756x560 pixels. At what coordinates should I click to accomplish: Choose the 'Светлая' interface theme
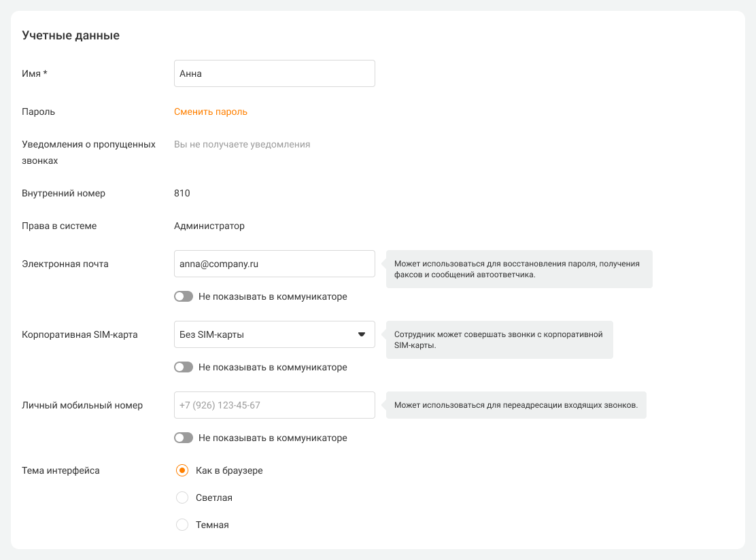coord(182,498)
